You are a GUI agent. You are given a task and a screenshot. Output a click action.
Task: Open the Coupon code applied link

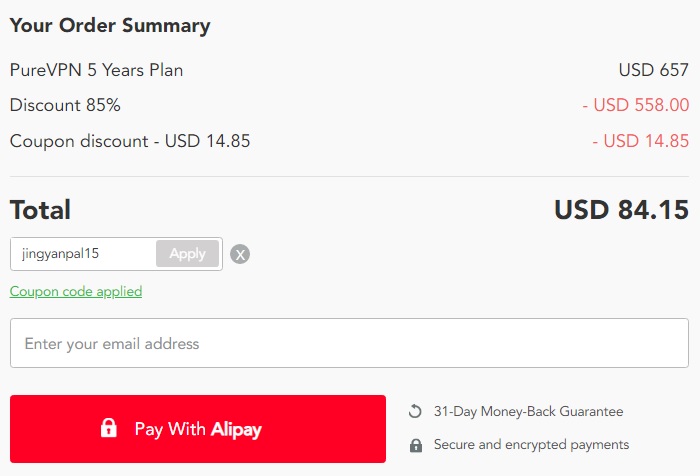click(x=76, y=292)
